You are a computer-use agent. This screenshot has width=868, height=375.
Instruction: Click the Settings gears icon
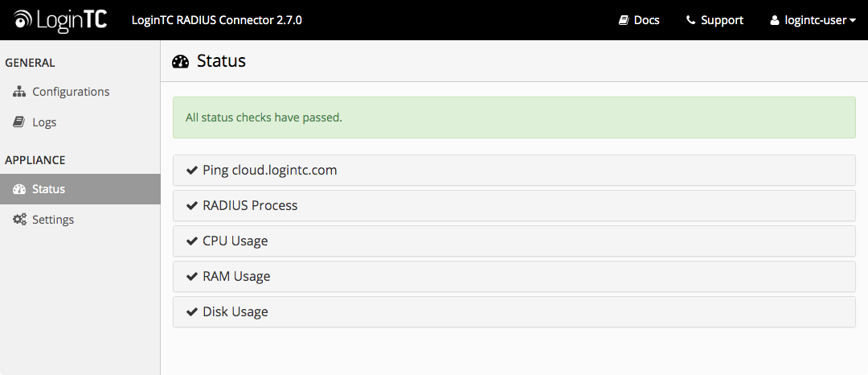click(x=19, y=220)
